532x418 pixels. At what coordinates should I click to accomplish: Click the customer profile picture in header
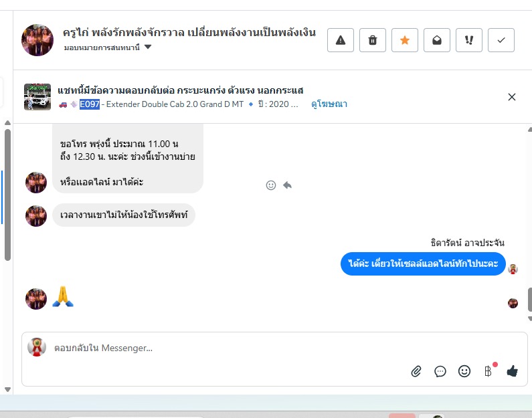point(37,40)
